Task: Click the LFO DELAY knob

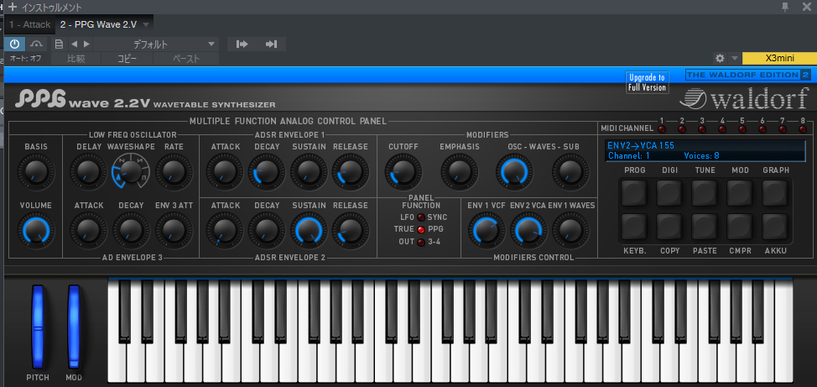Action: coord(88,171)
